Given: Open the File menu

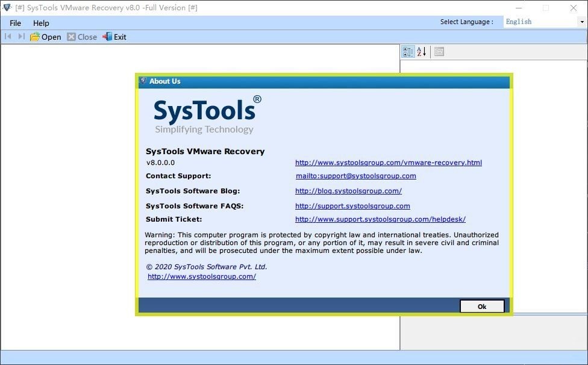Looking at the screenshot, I should point(16,23).
